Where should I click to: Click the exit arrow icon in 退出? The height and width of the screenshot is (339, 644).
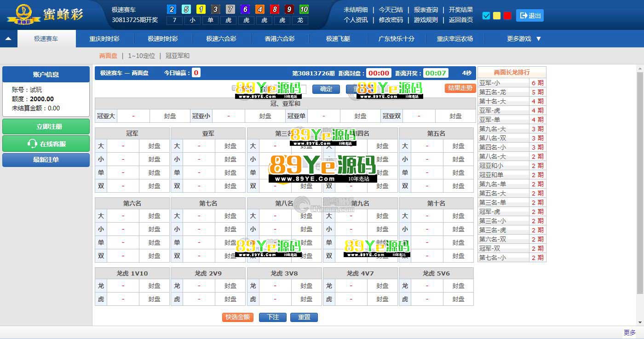click(523, 16)
